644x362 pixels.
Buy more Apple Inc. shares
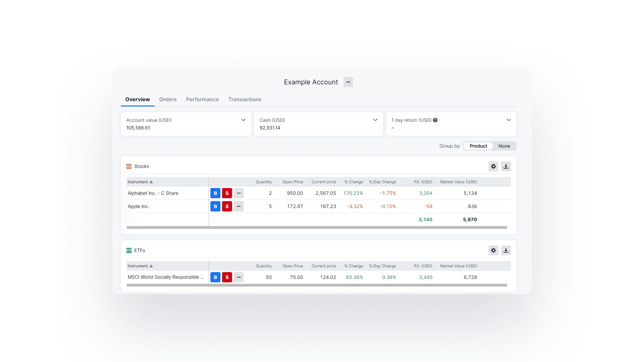click(x=215, y=206)
